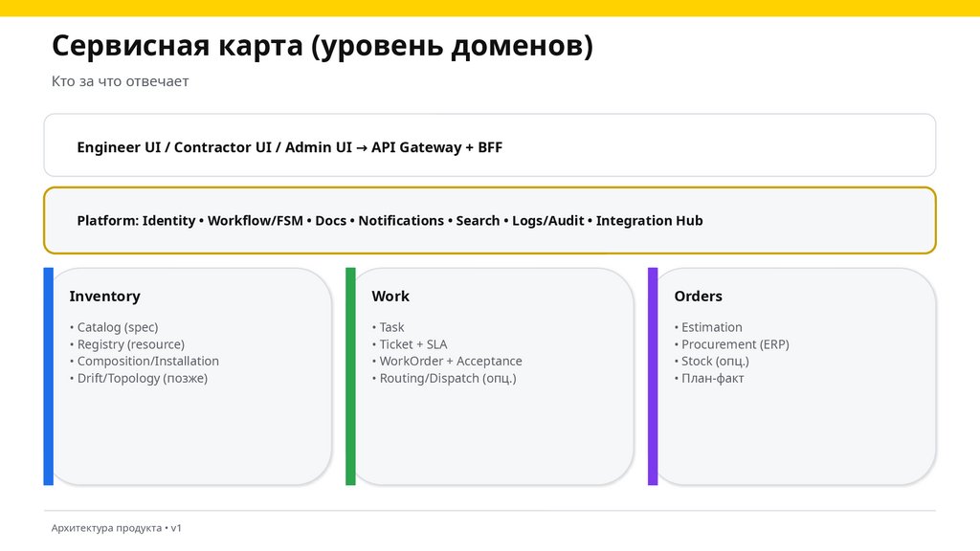Click the 'Work' card heading
Screen dimensions: 980x551
coord(390,297)
